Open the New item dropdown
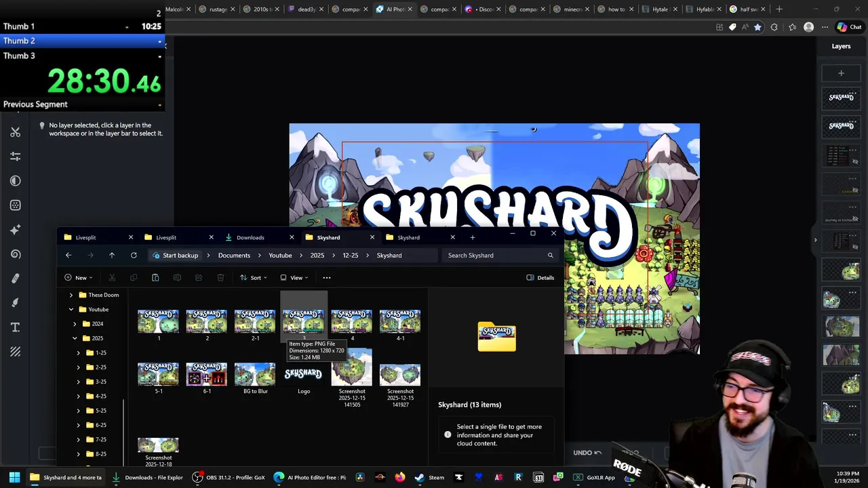The height and width of the screenshot is (488, 868). (x=78, y=277)
